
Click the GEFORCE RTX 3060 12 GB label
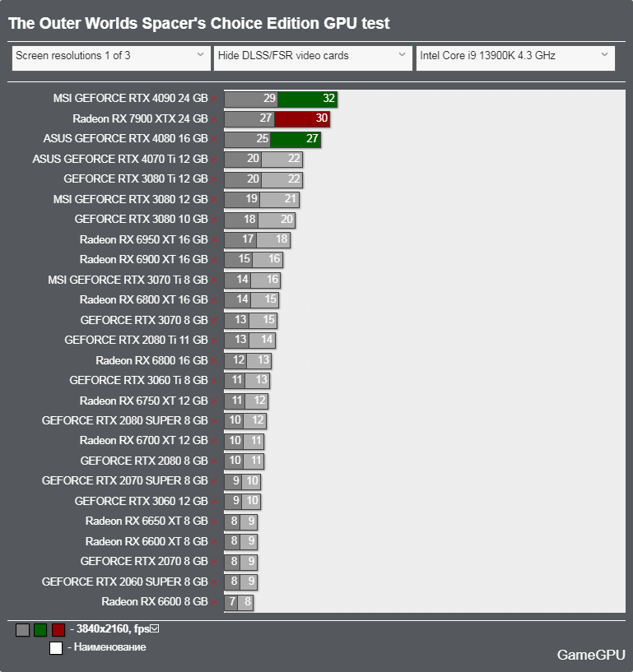coord(141,501)
